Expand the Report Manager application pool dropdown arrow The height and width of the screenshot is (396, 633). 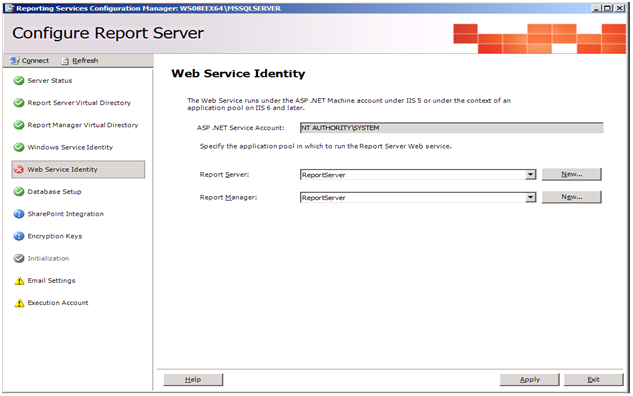(530, 197)
